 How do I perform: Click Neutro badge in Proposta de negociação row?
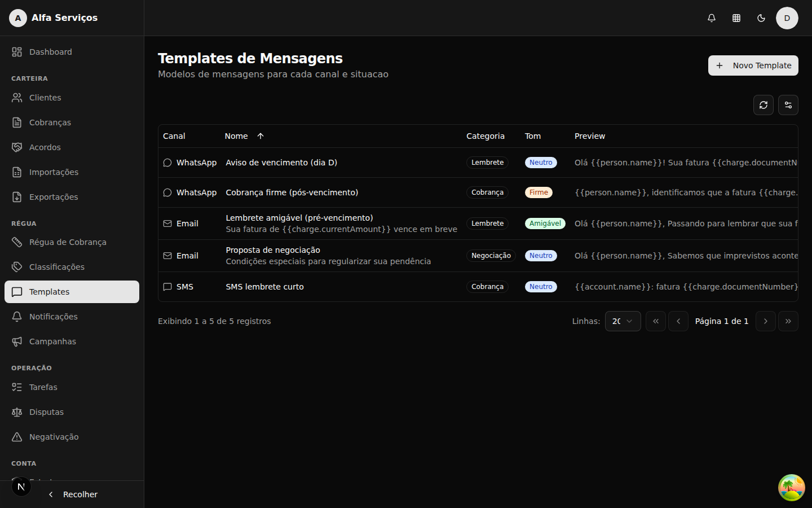coord(541,256)
